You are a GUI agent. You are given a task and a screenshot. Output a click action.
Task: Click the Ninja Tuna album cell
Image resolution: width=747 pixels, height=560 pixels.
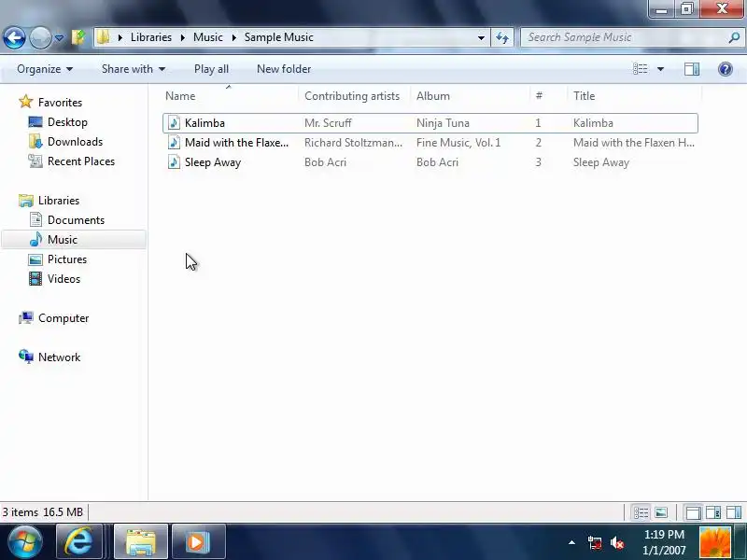coord(443,123)
